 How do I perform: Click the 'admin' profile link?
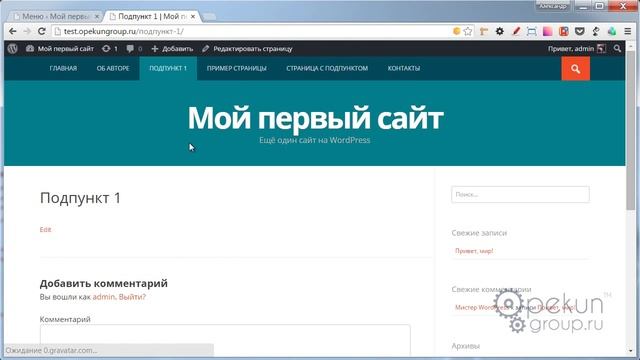coord(104,297)
